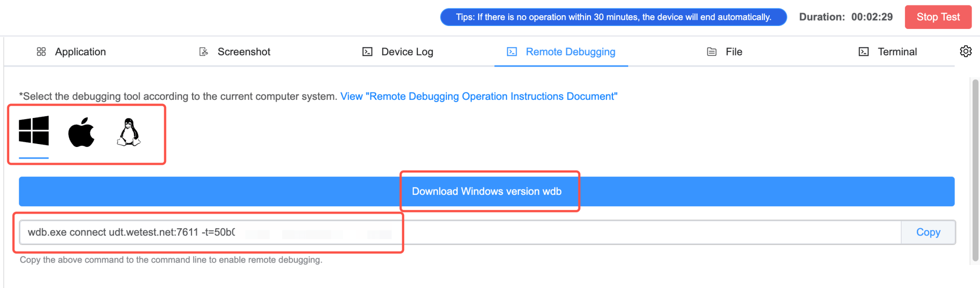Open settings via the gear icon
The height and width of the screenshot is (288, 980).
pyautogui.click(x=965, y=51)
